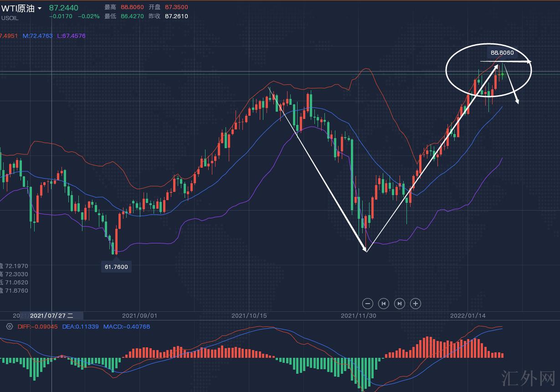The height and width of the screenshot is (392, 560).
Task: Click the DEA value in MACD panel
Action: point(80,327)
